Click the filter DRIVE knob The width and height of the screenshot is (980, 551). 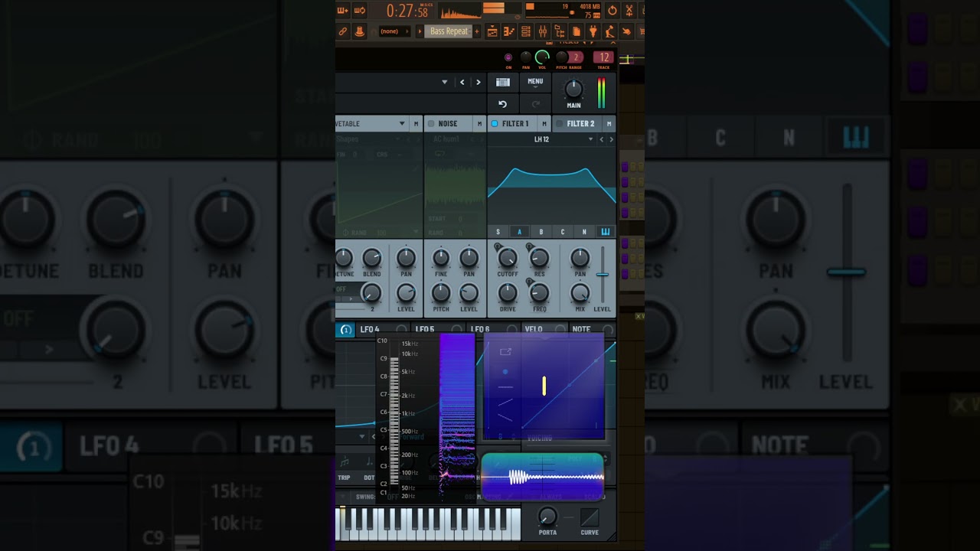(x=508, y=293)
